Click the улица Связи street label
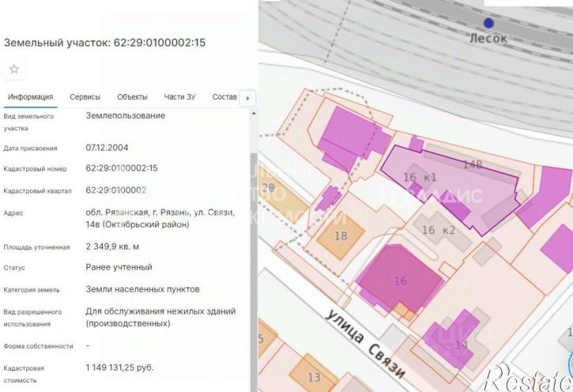 [x=366, y=345]
